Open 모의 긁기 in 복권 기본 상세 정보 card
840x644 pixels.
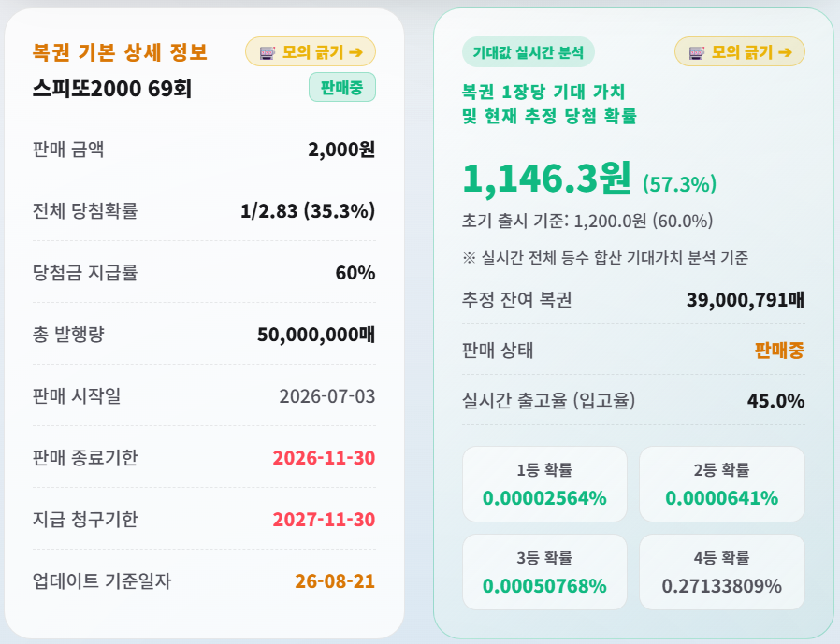click(x=311, y=51)
